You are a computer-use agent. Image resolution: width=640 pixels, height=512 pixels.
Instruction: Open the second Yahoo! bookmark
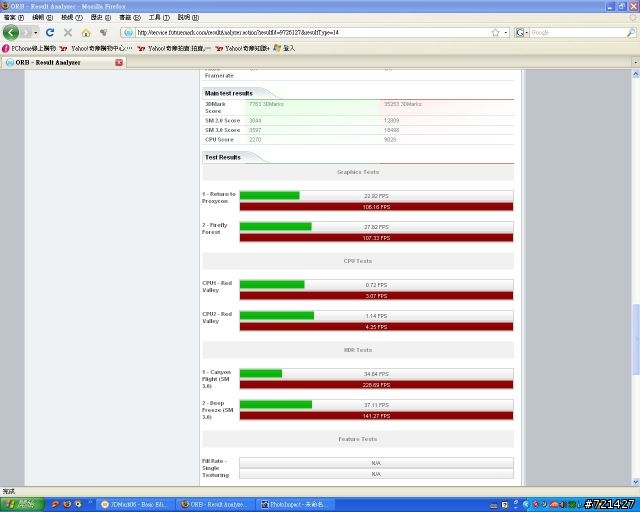coord(174,48)
